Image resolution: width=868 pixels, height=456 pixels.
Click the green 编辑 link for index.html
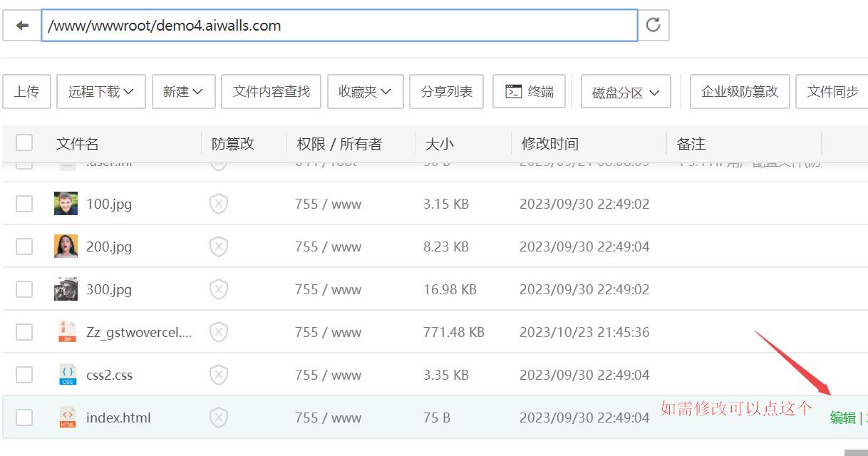842,418
